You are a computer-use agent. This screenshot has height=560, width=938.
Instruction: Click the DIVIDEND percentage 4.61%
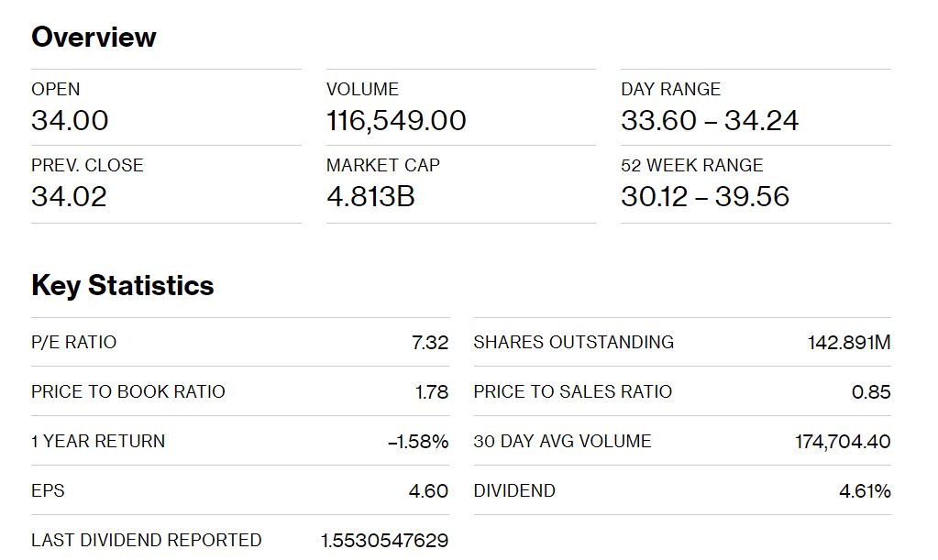865,491
